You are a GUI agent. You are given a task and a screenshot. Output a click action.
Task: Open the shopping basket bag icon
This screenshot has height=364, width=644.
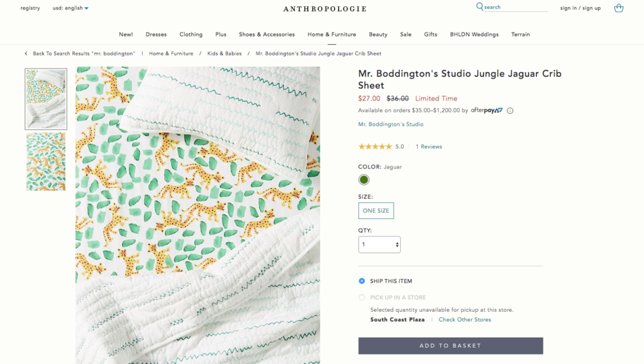click(x=619, y=8)
